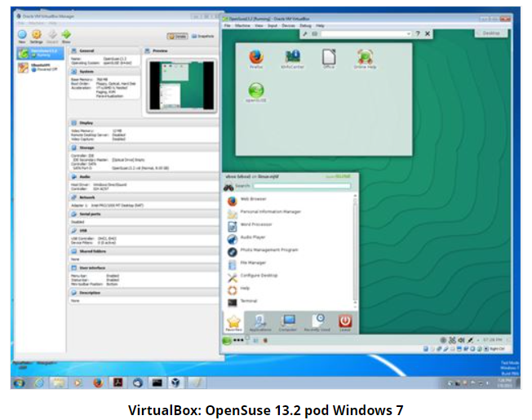This screenshot has width=532, height=420.
Task: Open Settings in VirtualBox Manager toolbar
Action: [37, 35]
